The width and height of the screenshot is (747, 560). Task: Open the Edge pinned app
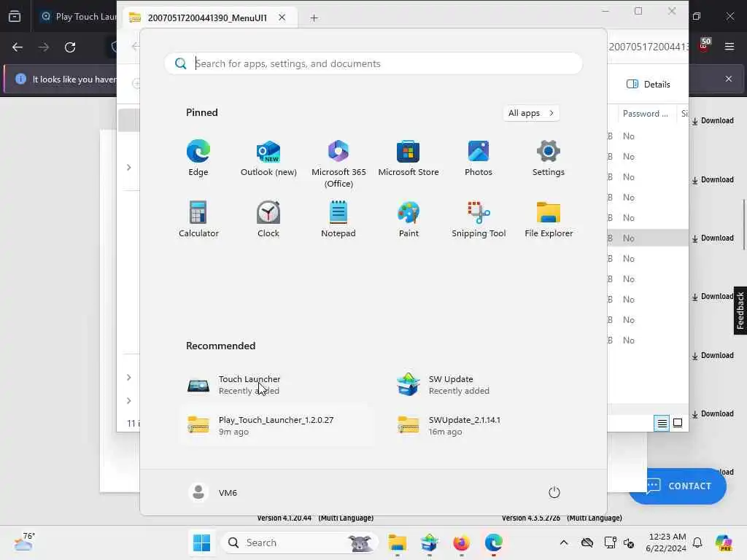coord(198,158)
